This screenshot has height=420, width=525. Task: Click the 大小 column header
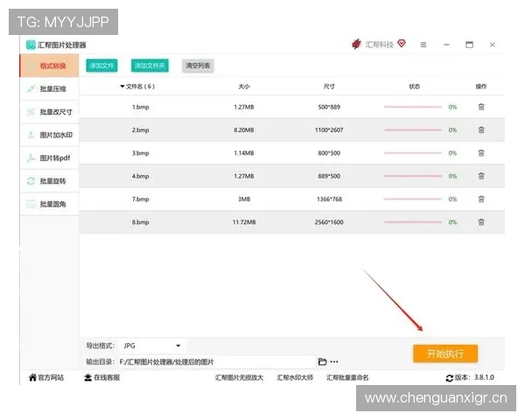click(244, 87)
